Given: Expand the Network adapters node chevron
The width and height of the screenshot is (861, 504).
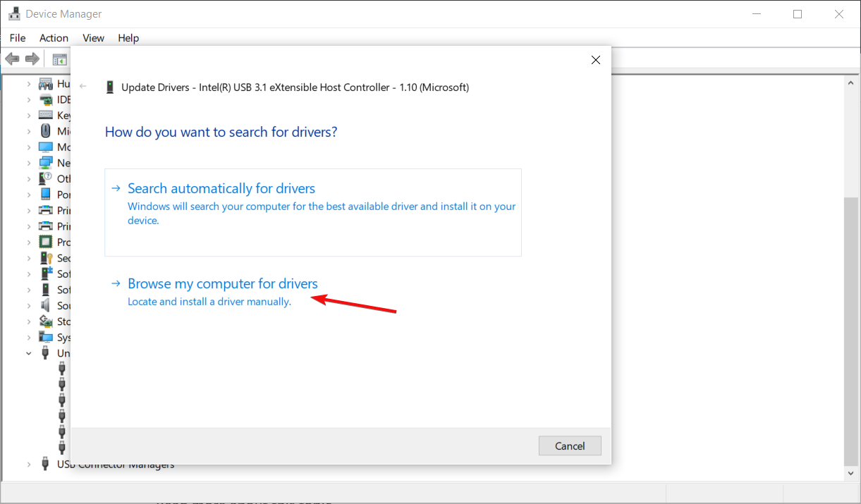Looking at the screenshot, I should [29, 163].
